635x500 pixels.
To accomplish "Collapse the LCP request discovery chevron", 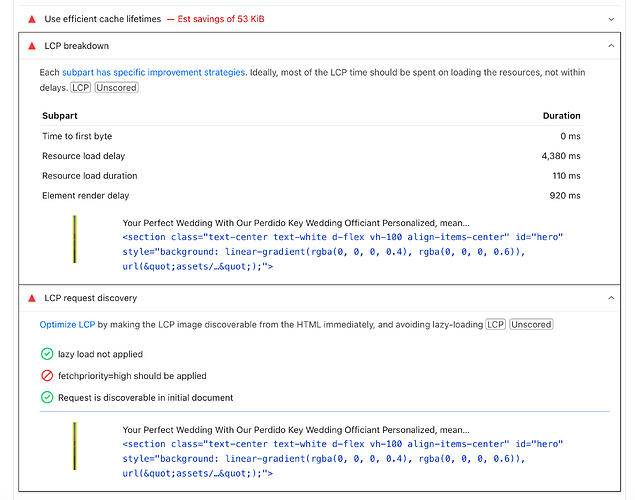I will (x=611, y=298).
